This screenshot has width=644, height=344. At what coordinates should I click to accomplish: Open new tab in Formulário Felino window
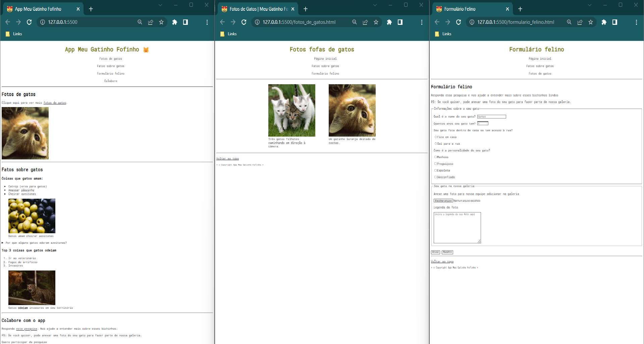click(520, 9)
